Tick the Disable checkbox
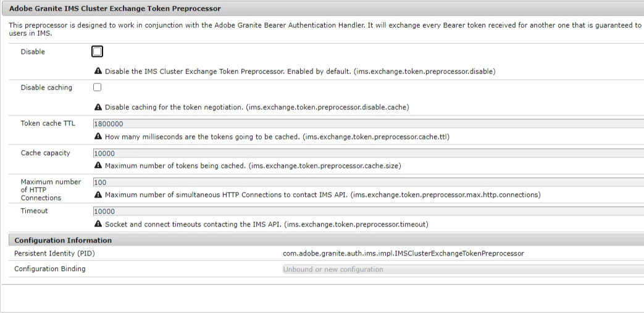 click(98, 51)
